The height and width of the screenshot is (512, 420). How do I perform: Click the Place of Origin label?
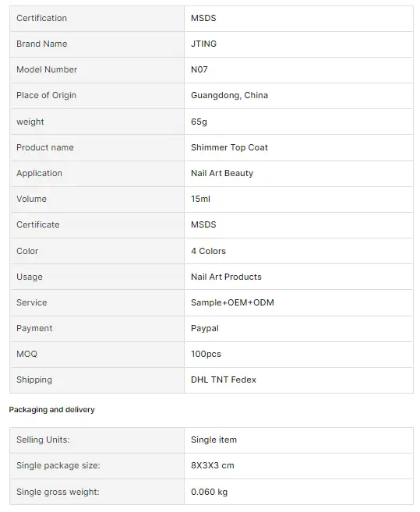[x=46, y=95]
